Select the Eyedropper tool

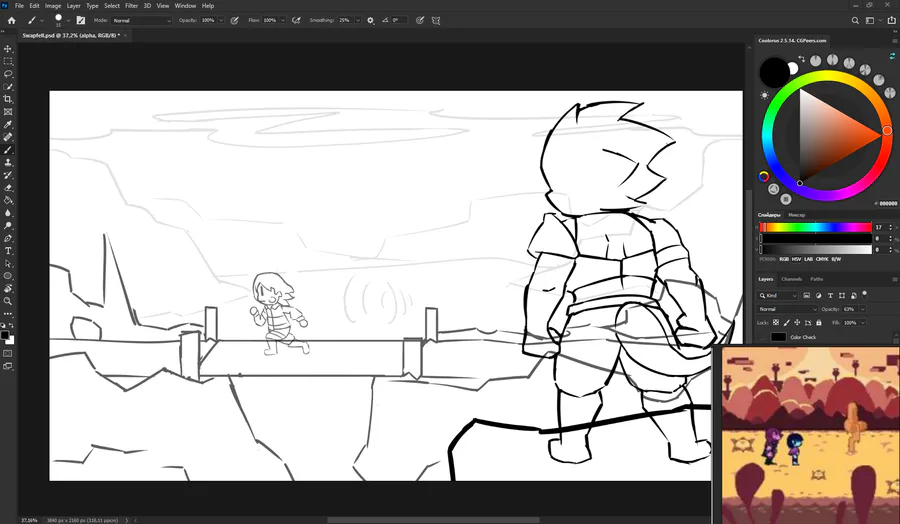8,125
